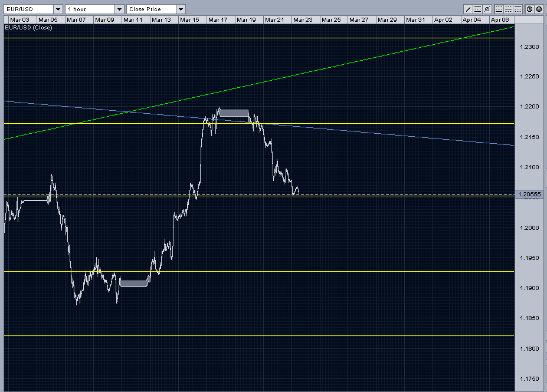Select the horizontal line drawing tool

[x=477, y=8]
